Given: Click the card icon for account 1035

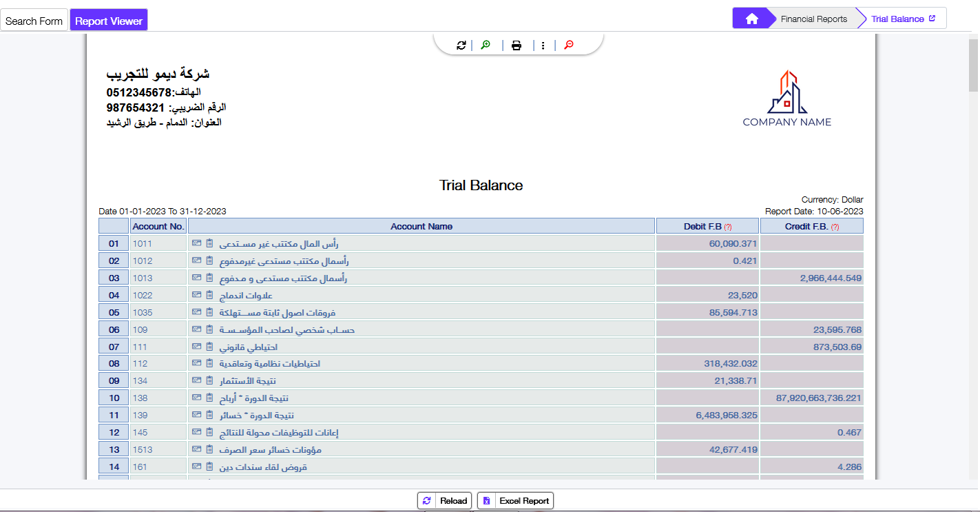Looking at the screenshot, I should 196,312.
